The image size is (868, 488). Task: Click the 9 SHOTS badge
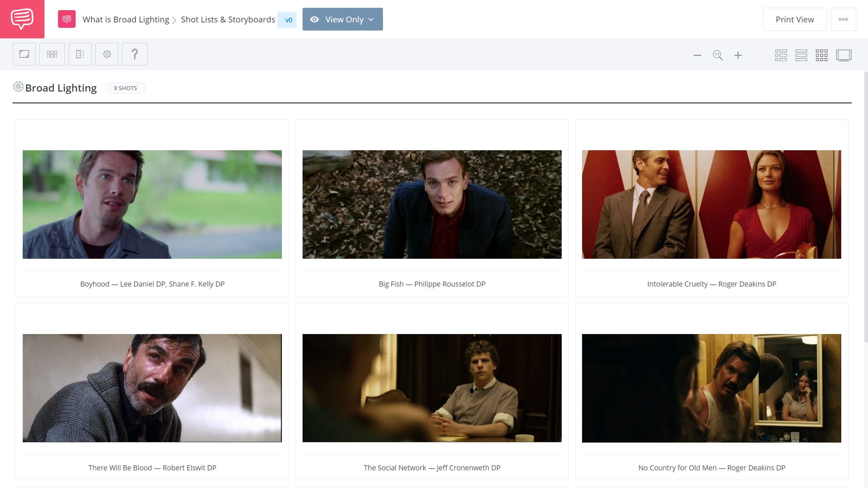(125, 88)
